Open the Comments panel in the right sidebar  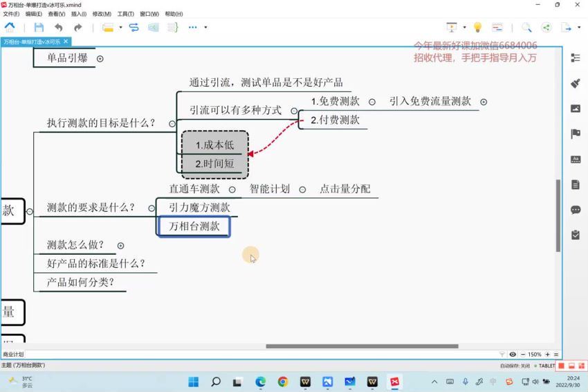575,210
